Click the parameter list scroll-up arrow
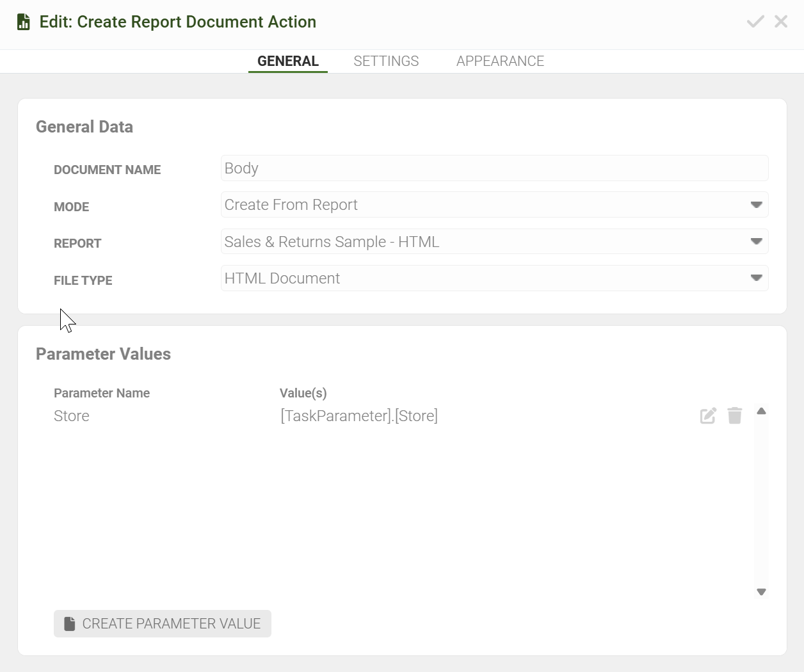Image resolution: width=804 pixels, height=672 pixels. [761, 412]
